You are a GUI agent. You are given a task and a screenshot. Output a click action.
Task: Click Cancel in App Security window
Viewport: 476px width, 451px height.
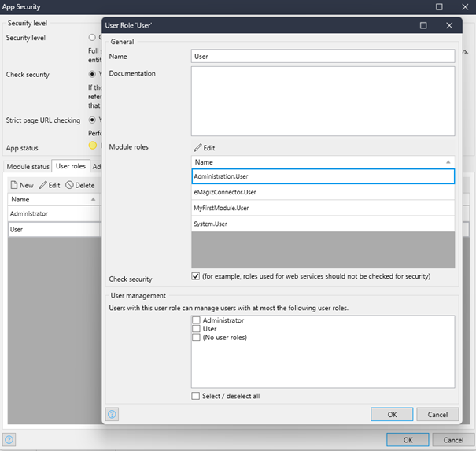pos(453,440)
